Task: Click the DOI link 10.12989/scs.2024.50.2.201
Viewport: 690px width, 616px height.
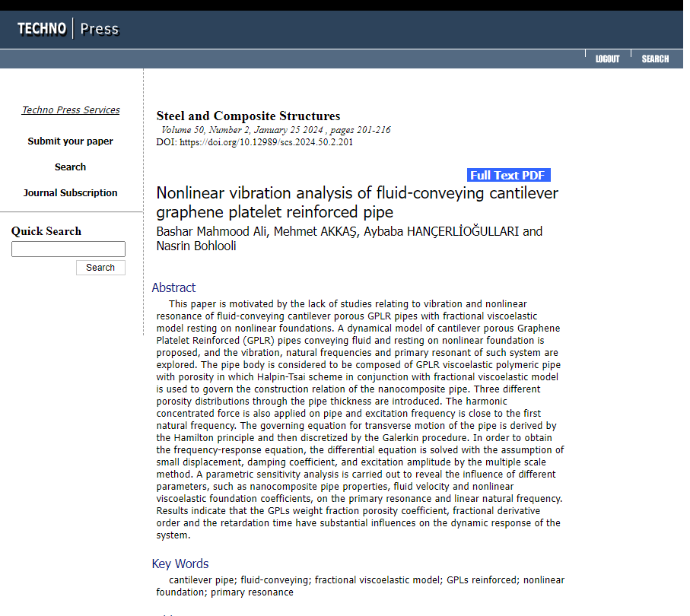Action: (x=266, y=142)
